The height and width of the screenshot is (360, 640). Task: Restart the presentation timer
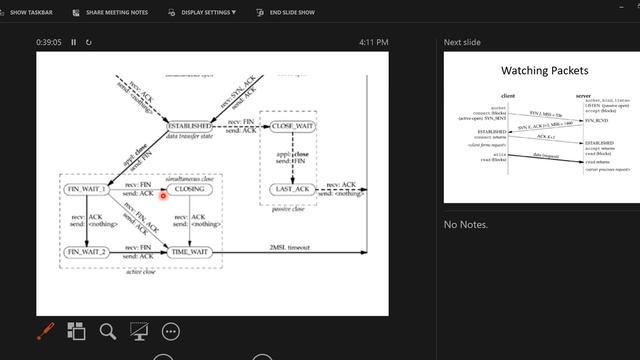89,42
